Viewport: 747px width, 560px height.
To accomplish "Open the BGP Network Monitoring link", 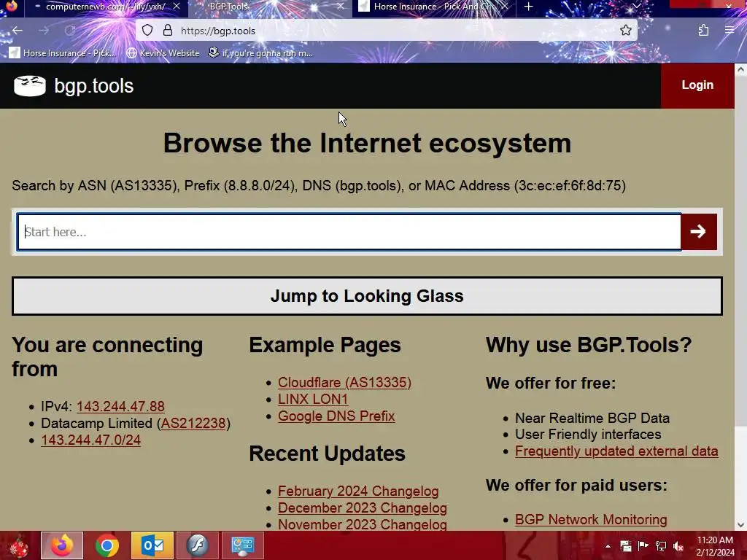I will pos(591,519).
